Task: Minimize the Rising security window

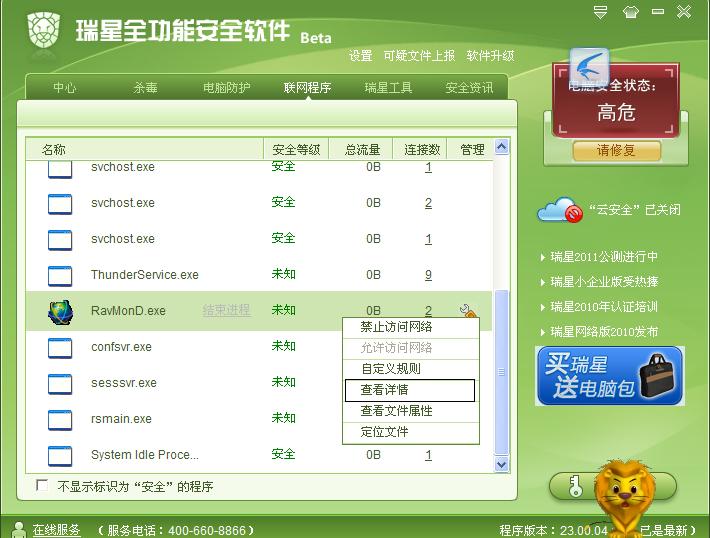Action: pos(658,12)
